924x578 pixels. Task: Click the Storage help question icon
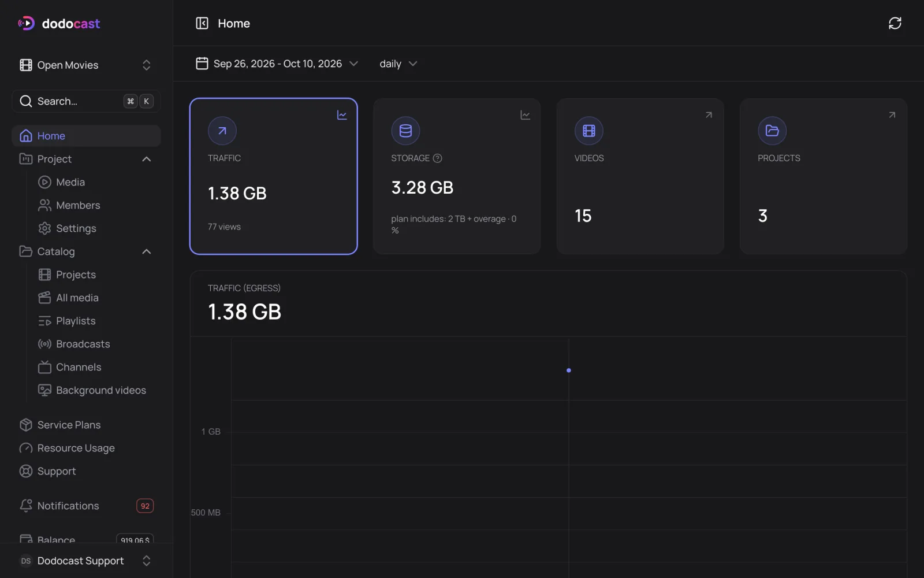tap(438, 158)
